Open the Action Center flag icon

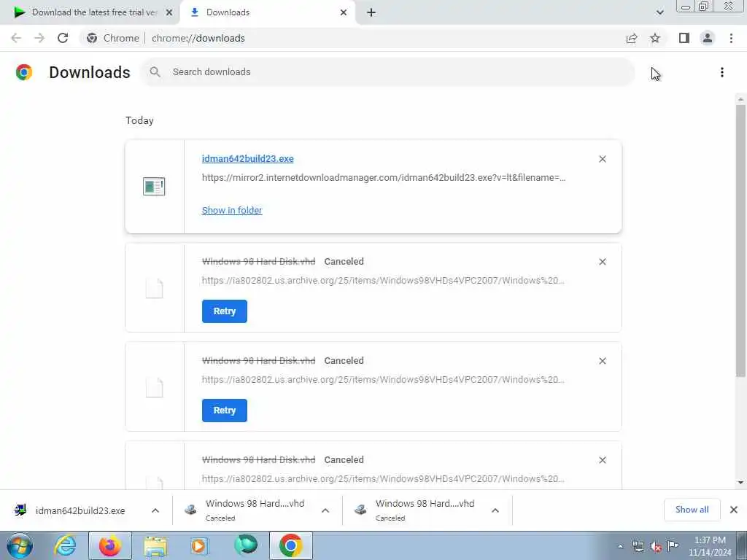[673, 546]
